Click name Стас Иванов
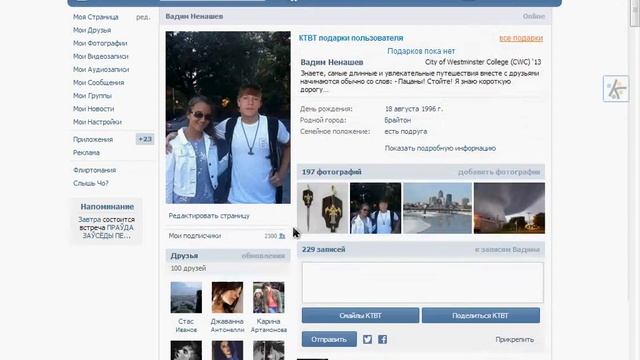Image resolution: width=640 pixels, height=360 pixels. click(x=186, y=325)
